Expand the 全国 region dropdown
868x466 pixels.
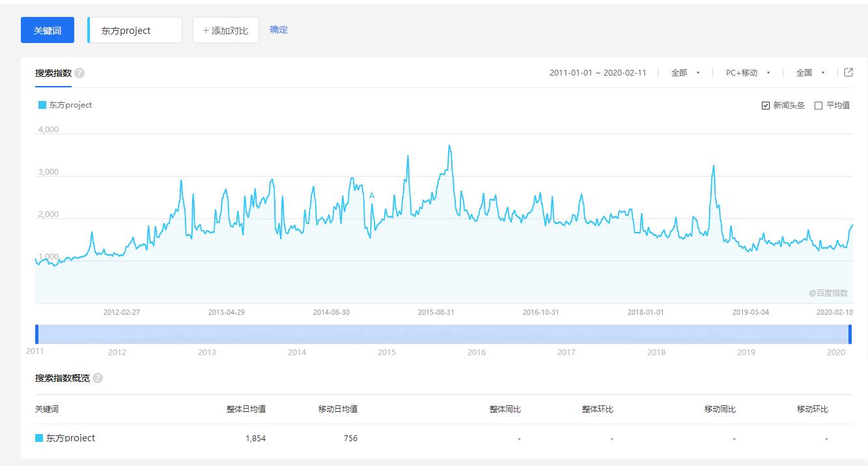tap(810, 73)
